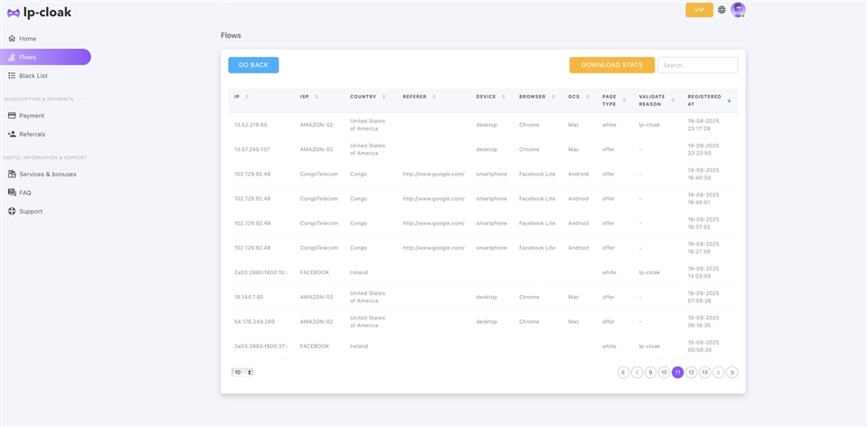Go to previous page arrow icon

tap(637, 372)
